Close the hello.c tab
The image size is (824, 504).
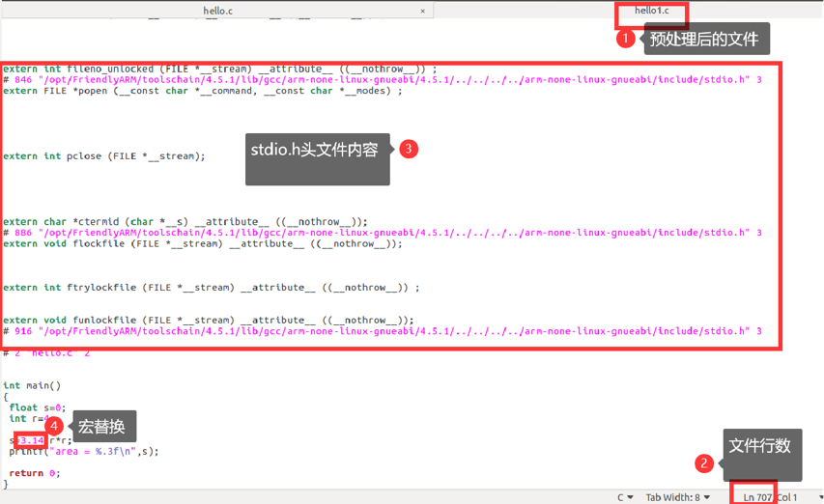pos(422,11)
